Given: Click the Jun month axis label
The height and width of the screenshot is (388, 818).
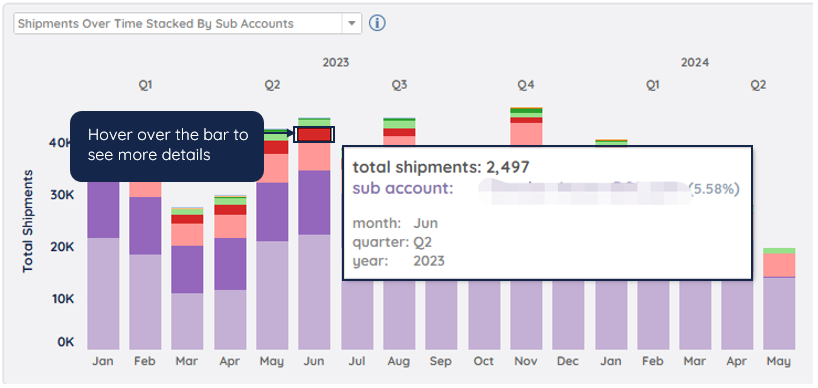Looking at the screenshot, I should pyautogui.click(x=314, y=361).
